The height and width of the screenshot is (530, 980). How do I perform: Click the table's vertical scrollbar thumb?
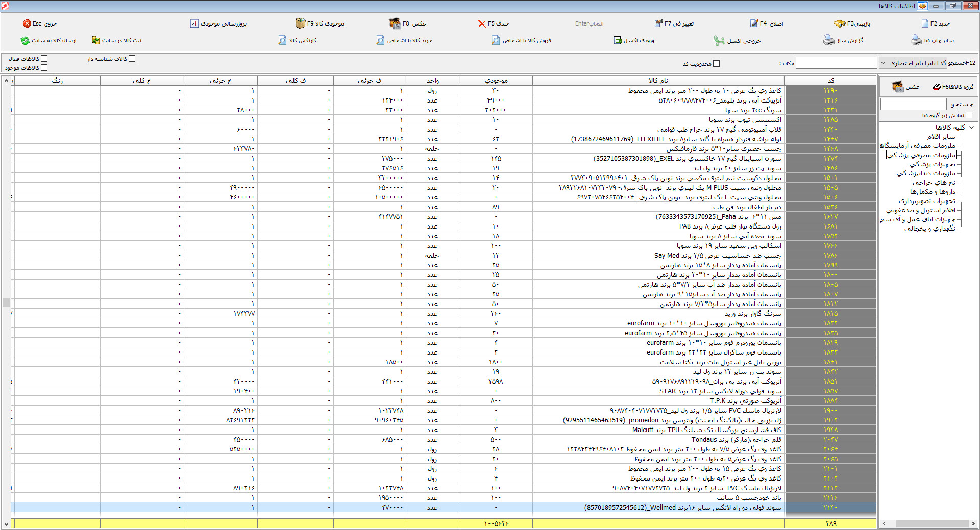click(x=6, y=302)
